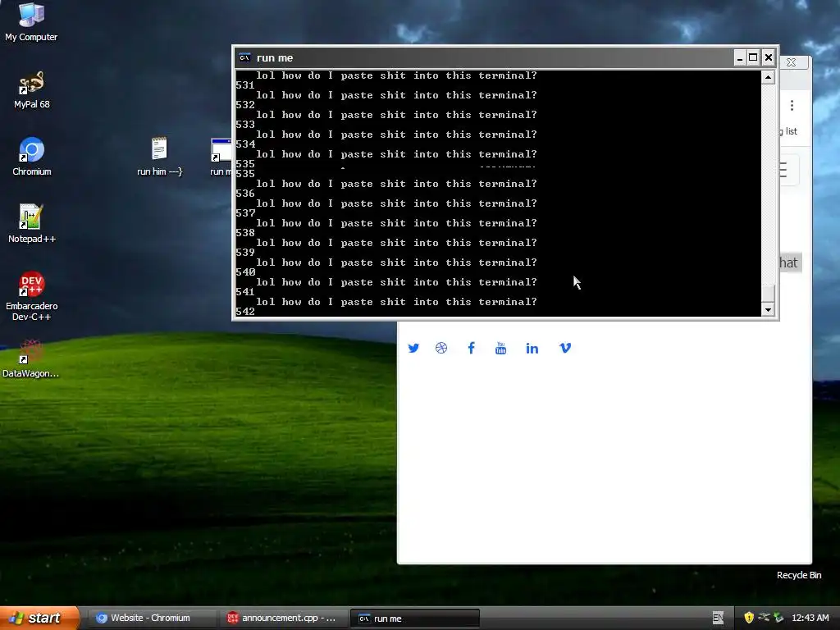The width and height of the screenshot is (840, 630).
Task: Click the 12:43 AM taskbar clock
Action: [x=810, y=618]
